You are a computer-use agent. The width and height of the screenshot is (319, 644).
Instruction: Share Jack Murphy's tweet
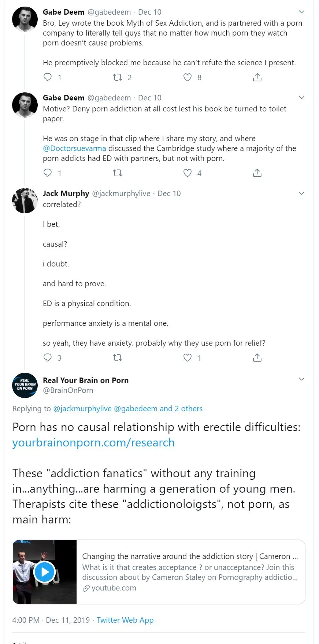point(257,358)
